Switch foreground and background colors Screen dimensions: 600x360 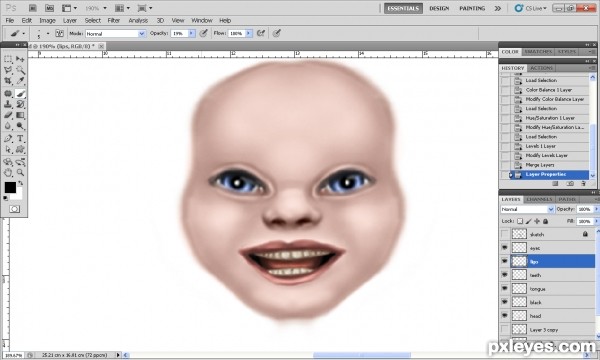[x=20, y=183]
